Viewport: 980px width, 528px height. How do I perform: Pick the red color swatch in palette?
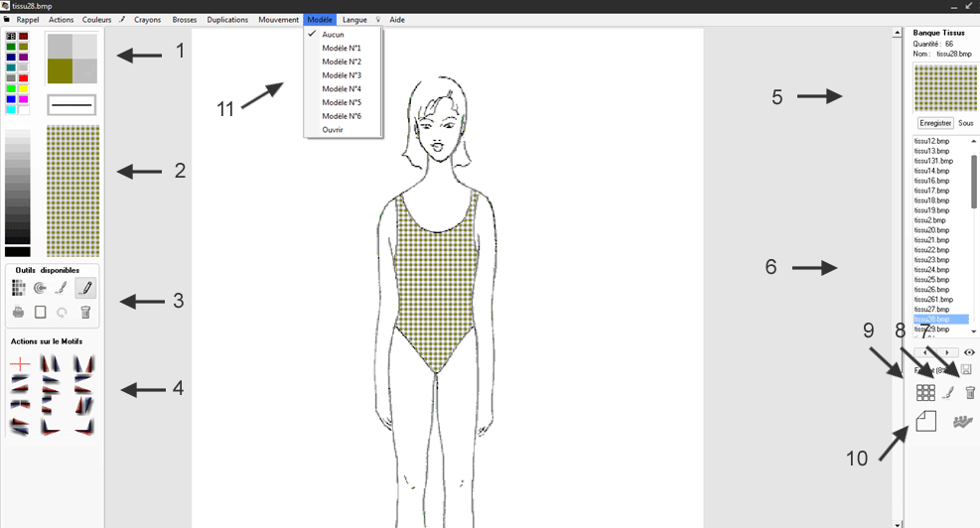23,78
